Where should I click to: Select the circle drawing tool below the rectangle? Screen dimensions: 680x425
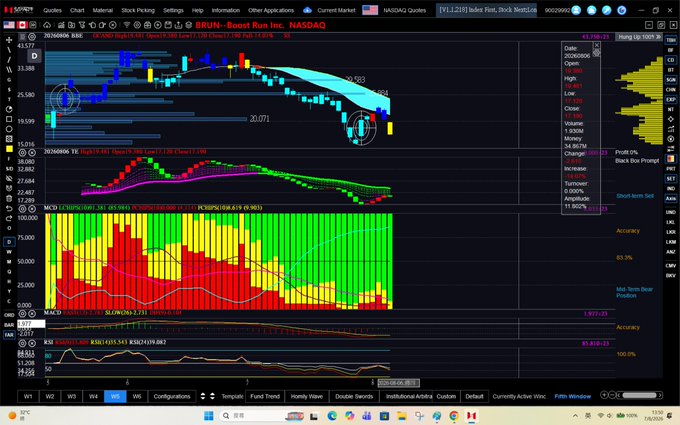(x=9, y=129)
